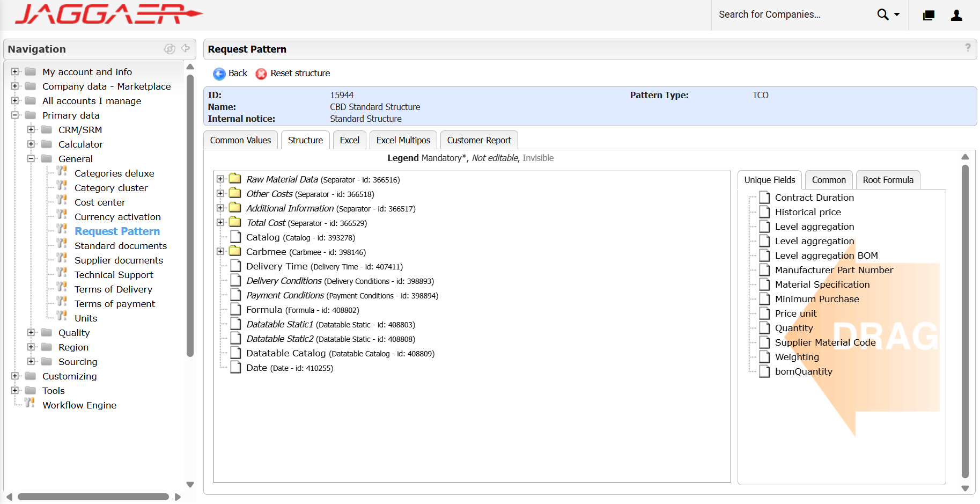Select the Date document icon
The image size is (980, 504).
235,367
